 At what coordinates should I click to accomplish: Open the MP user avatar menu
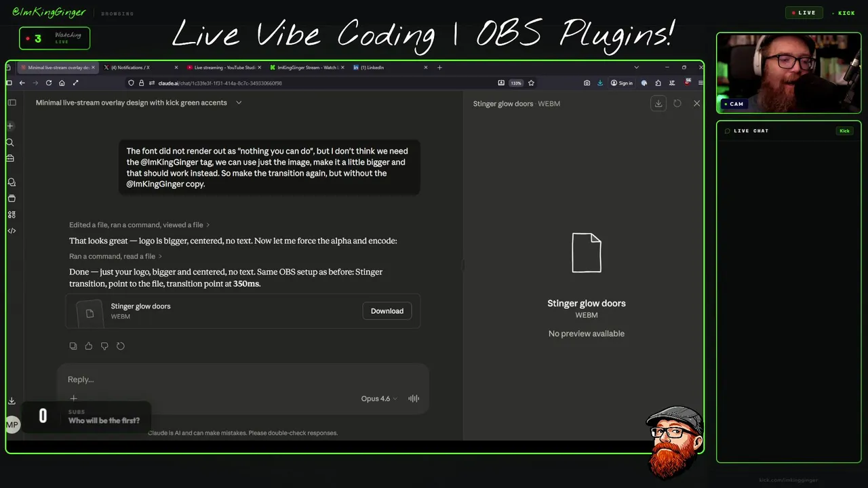click(12, 425)
